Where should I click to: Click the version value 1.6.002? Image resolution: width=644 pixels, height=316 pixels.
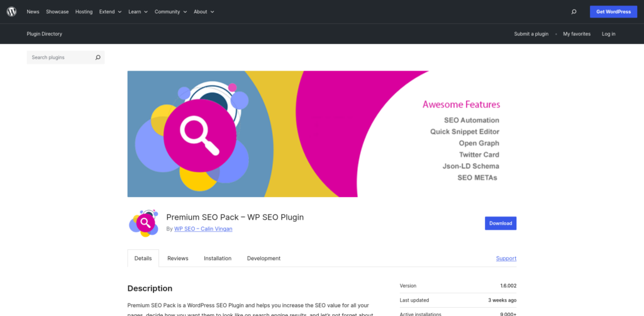(508, 286)
